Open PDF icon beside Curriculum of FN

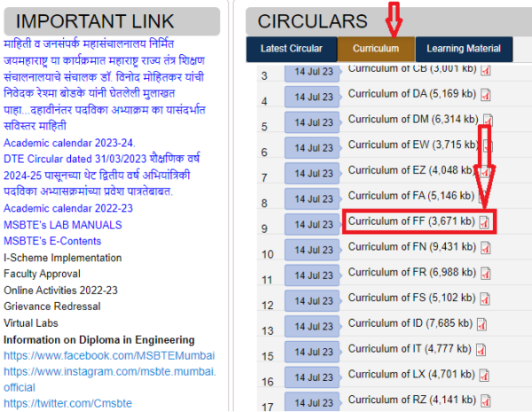pos(485,249)
